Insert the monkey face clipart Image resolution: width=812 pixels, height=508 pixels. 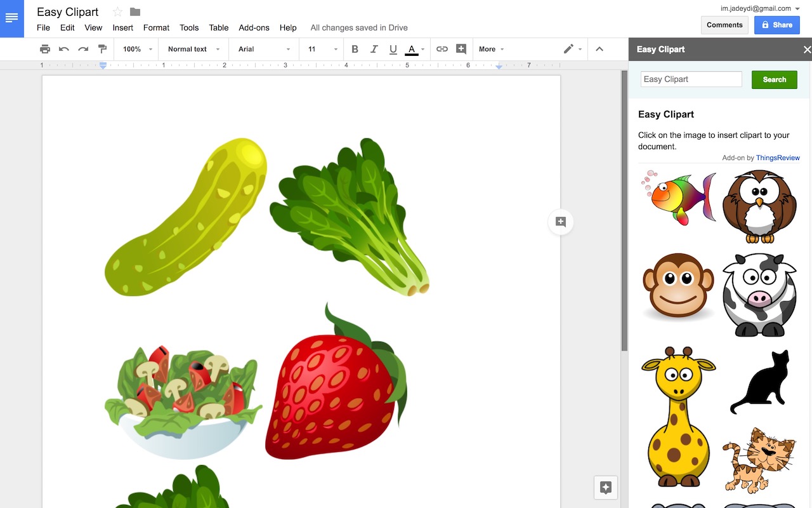click(678, 286)
